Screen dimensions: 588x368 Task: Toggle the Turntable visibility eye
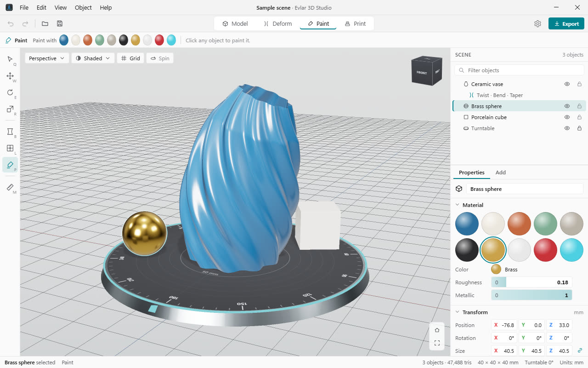click(x=567, y=128)
